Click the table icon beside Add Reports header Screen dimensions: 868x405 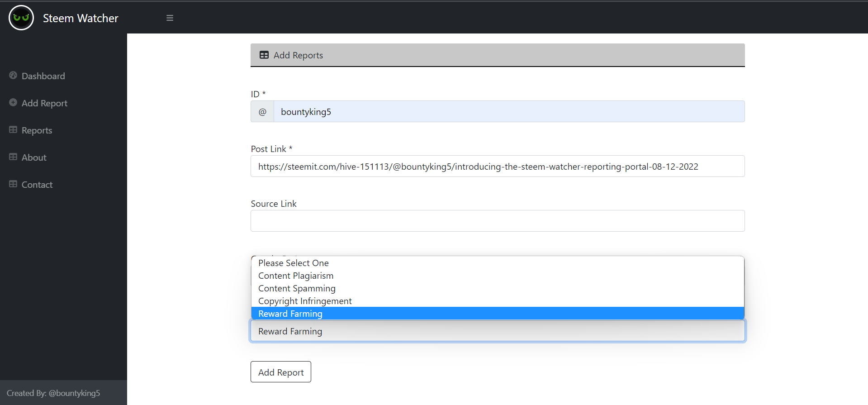(264, 55)
